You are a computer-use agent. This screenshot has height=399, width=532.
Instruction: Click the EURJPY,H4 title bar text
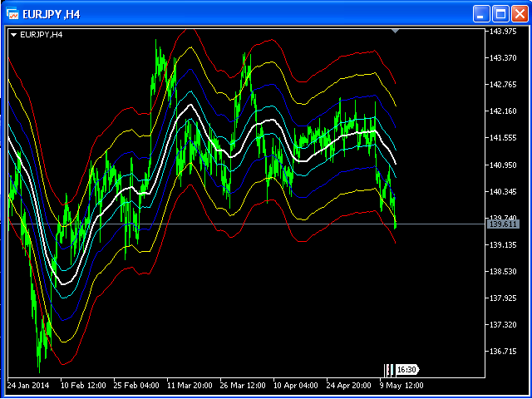52,15
